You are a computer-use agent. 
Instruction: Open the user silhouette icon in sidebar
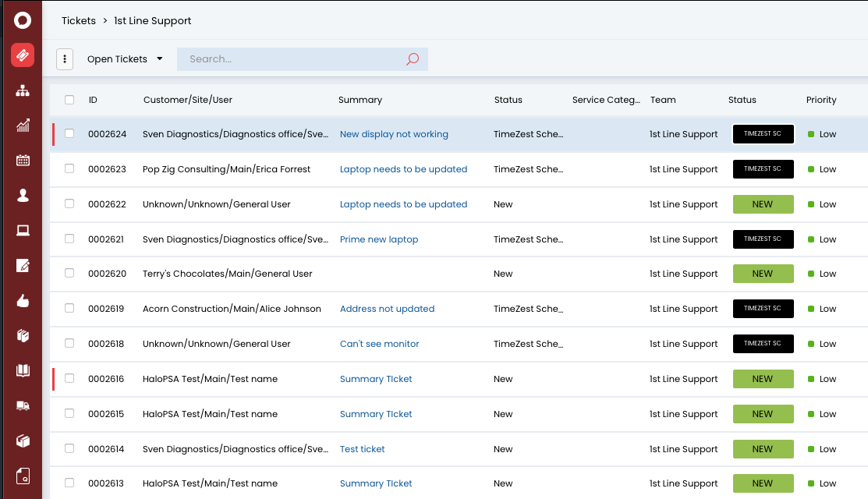pos(22,196)
